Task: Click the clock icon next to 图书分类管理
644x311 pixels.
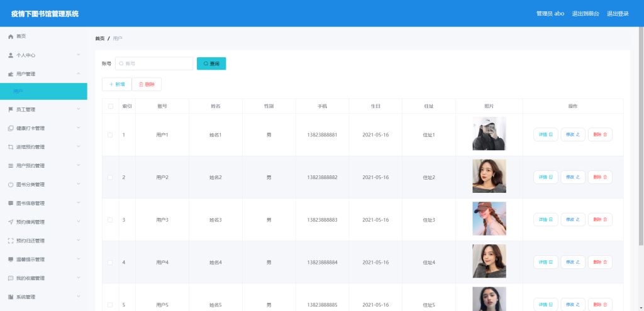Action: click(x=11, y=185)
